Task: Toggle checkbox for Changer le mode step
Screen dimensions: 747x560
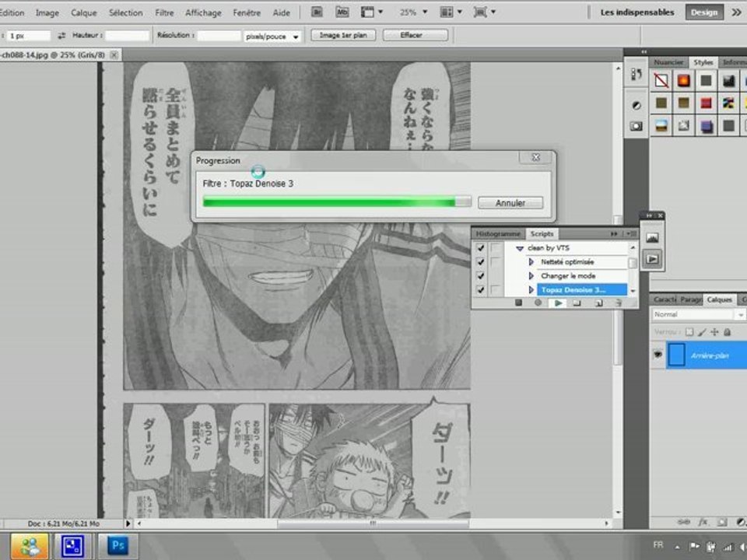Action: (x=480, y=275)
